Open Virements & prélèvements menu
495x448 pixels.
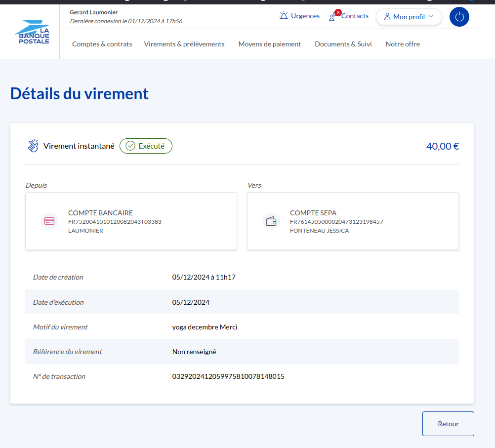[x=184, y=44]
